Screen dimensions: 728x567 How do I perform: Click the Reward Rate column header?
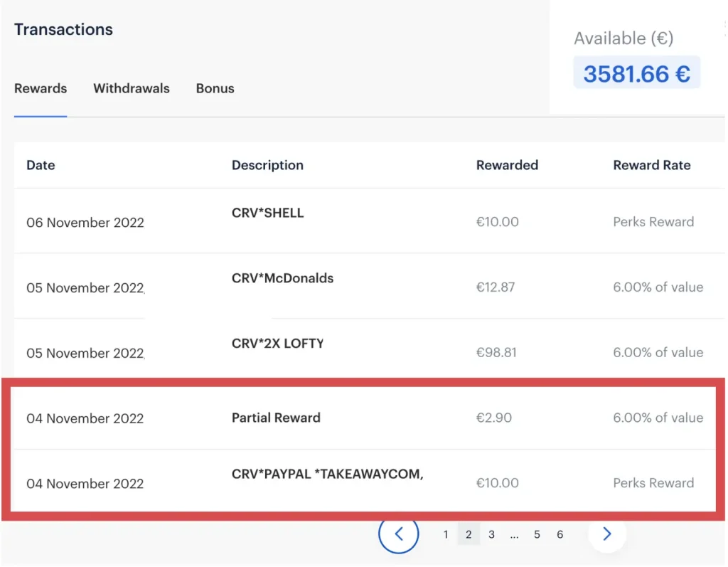click(x=651, y=165)
